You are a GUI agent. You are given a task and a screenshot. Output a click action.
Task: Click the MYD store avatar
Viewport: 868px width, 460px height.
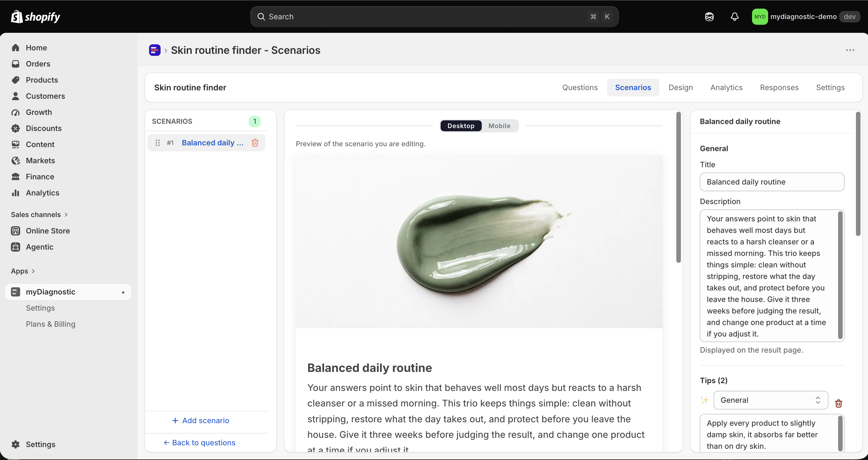tap(759, 16)
